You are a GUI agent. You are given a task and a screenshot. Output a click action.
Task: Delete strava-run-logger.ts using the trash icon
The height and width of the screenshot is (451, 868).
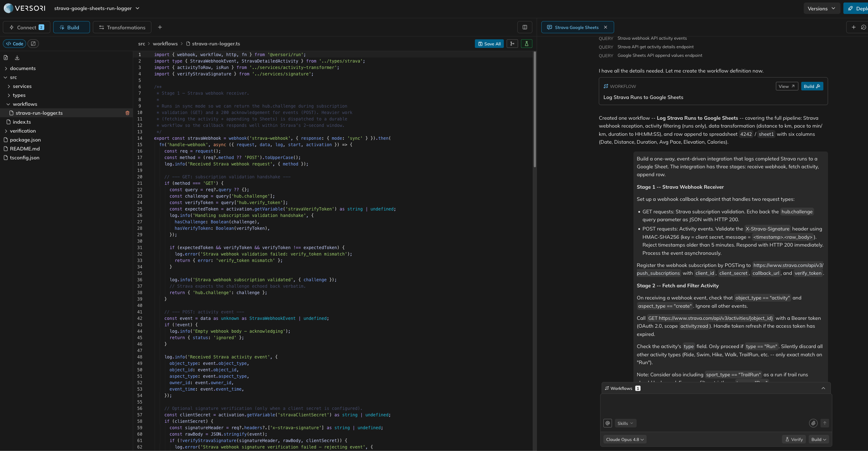(127, 113)
